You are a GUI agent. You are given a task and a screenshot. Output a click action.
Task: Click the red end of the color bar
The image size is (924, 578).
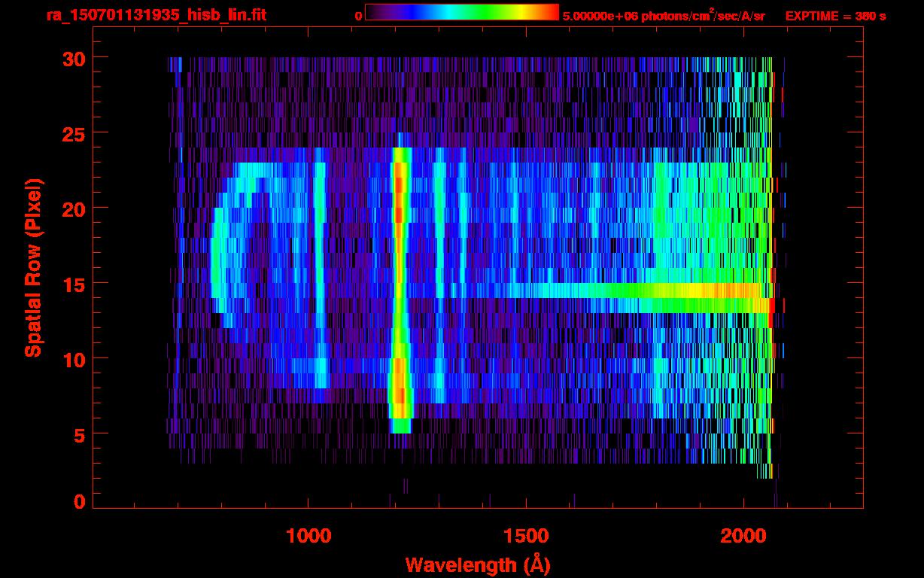pos(551,12)
